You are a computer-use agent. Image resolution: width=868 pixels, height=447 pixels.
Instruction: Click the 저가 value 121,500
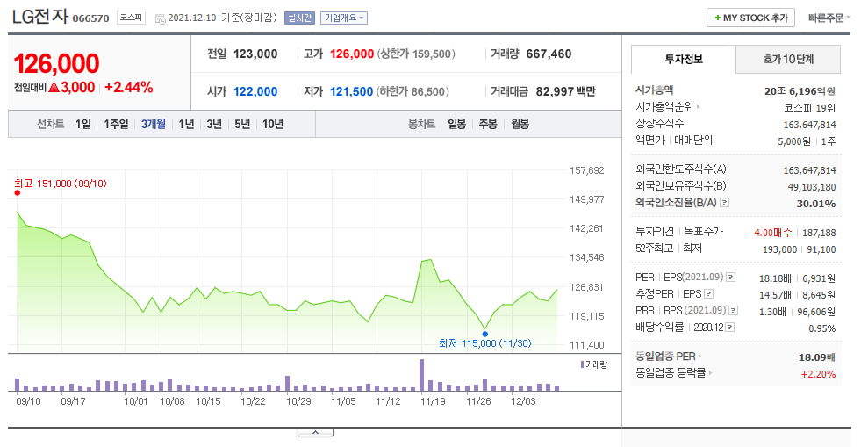point(352,91)
